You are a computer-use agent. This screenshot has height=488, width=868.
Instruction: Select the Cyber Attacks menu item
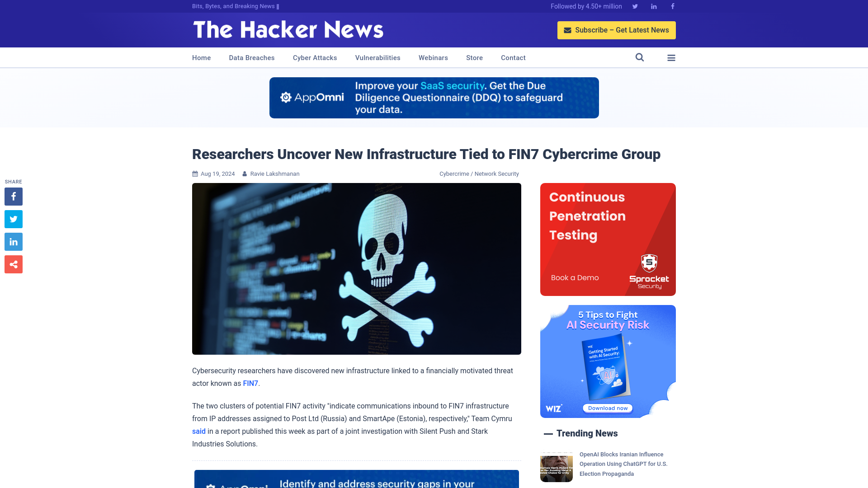[315, 58]
